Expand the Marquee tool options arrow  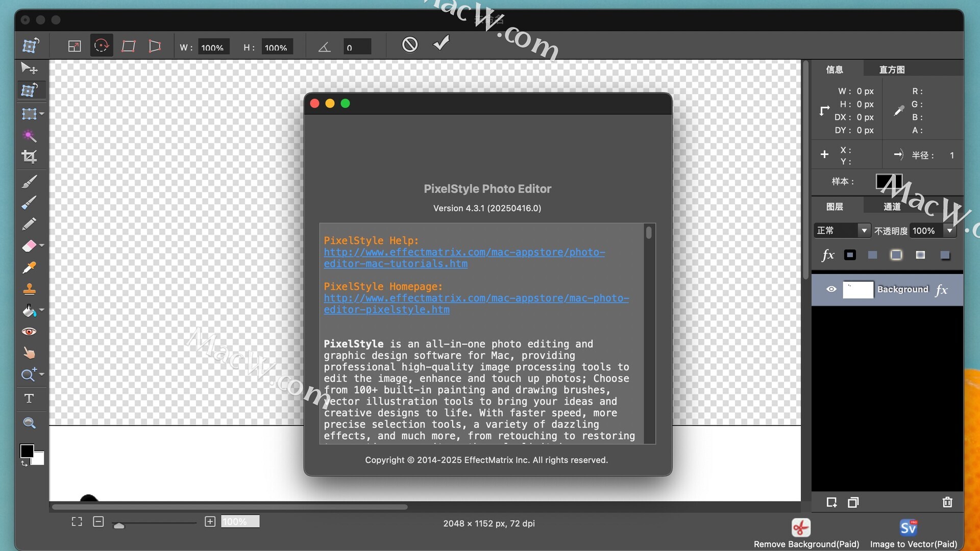click(42, 114)
